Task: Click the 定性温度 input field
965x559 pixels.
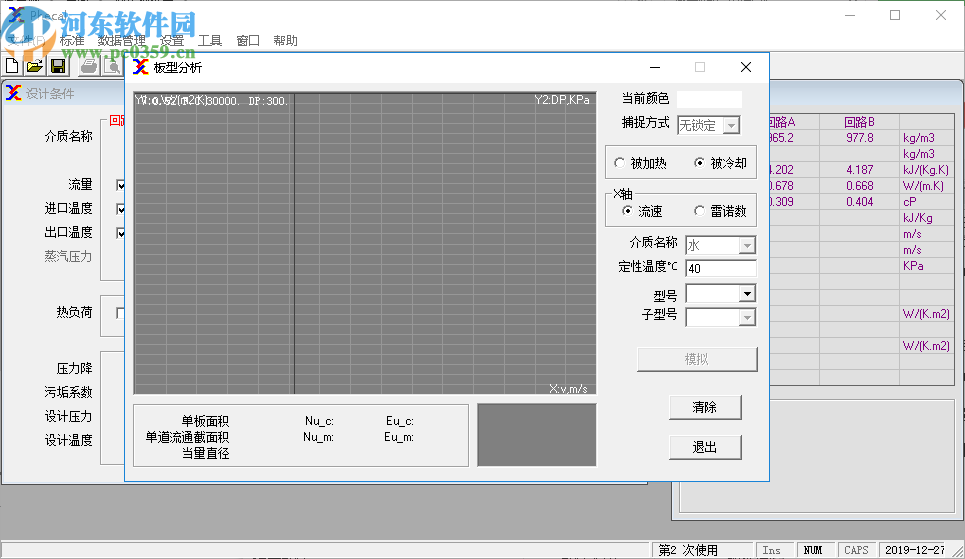Action: point(721,268)
